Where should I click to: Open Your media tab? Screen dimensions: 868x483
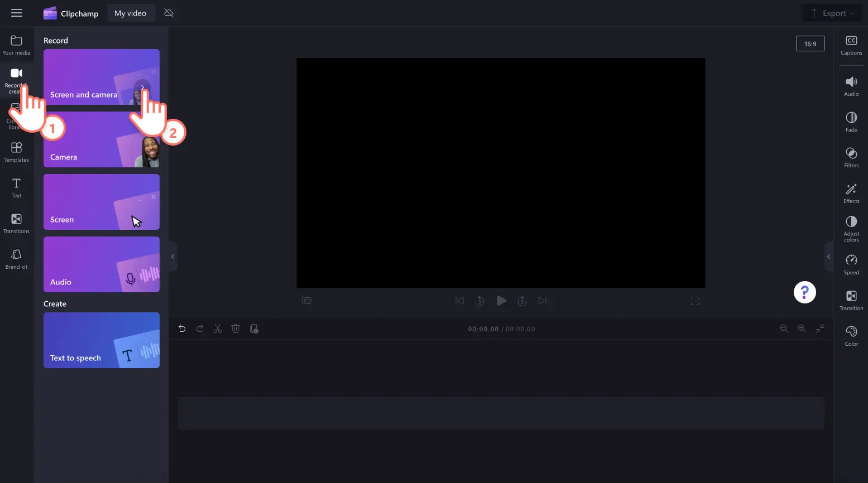click(16, 45)
